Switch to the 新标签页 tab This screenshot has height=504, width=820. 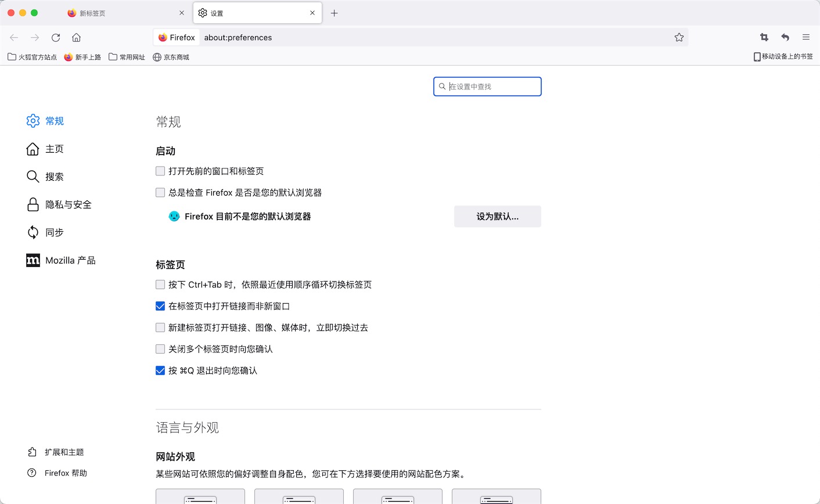pyautogui.click(x=125, y=13)
